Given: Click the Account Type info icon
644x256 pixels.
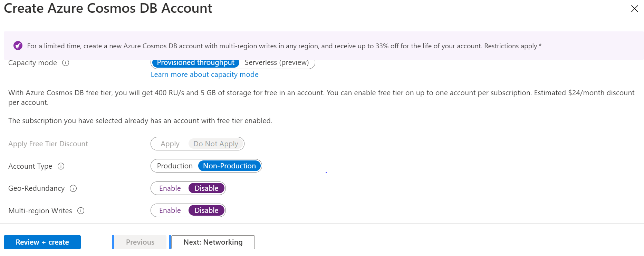Looking at the screenshot, I should [x=61, y=166].
